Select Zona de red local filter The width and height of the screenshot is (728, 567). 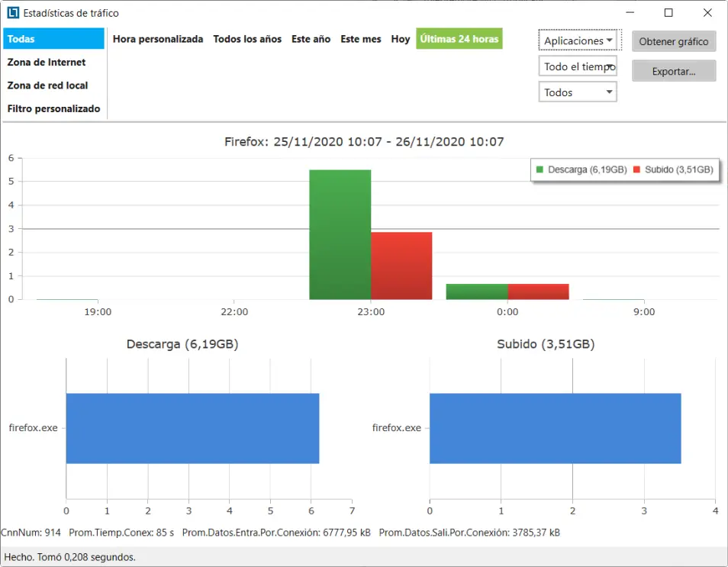click(47, 85)
